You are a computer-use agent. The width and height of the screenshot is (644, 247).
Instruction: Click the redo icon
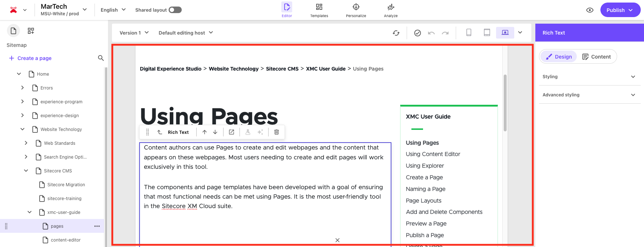pyautogui.click(x=445, y=33)
